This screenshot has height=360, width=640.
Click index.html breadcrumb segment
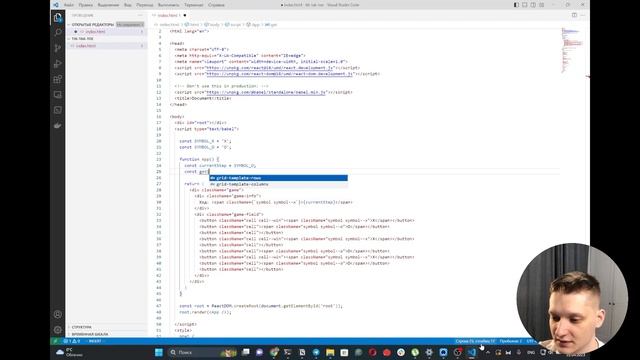pos(168,24)
